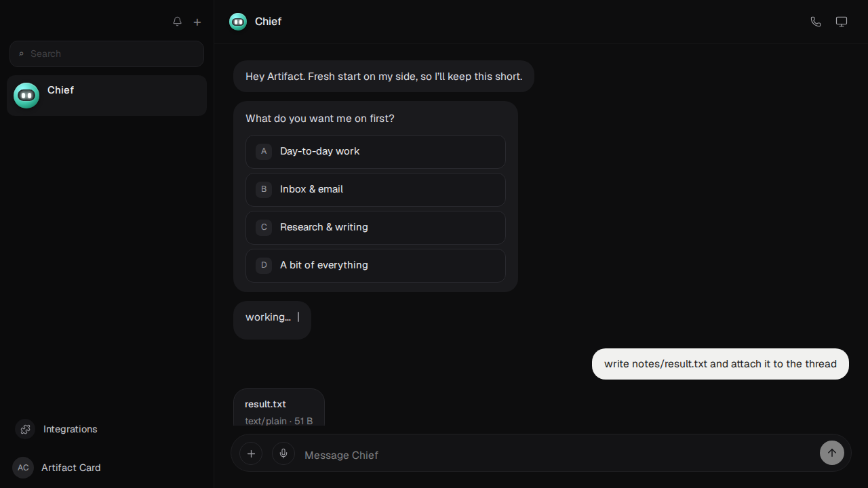Focus the Message Chief input box
The width and height of the screenshot is (868, 488).
click(x=556, y=455)
